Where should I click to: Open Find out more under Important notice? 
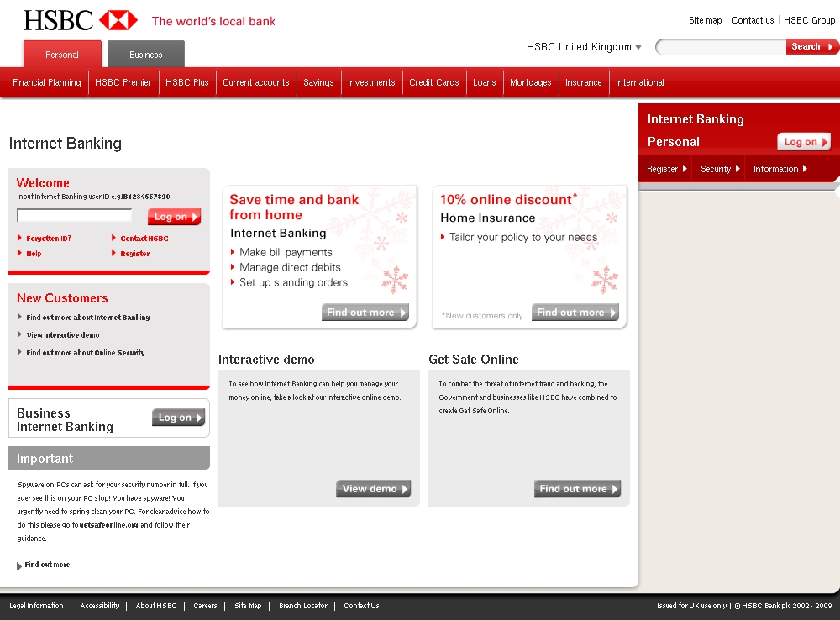46,565
